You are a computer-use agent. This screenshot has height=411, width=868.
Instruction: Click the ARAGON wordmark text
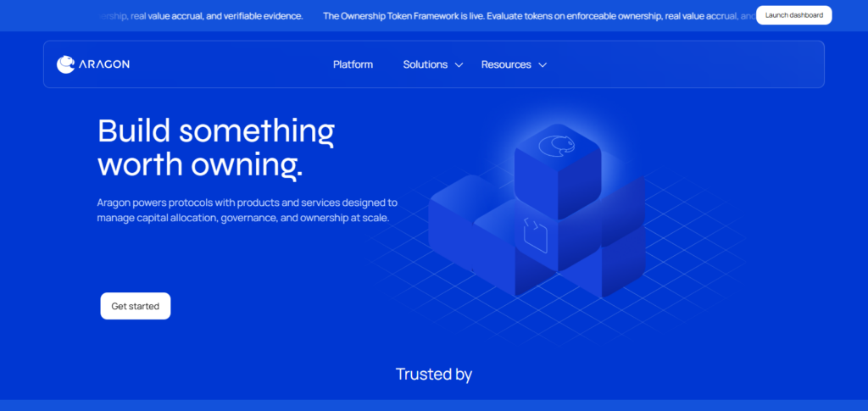click(x=103, y=64)
